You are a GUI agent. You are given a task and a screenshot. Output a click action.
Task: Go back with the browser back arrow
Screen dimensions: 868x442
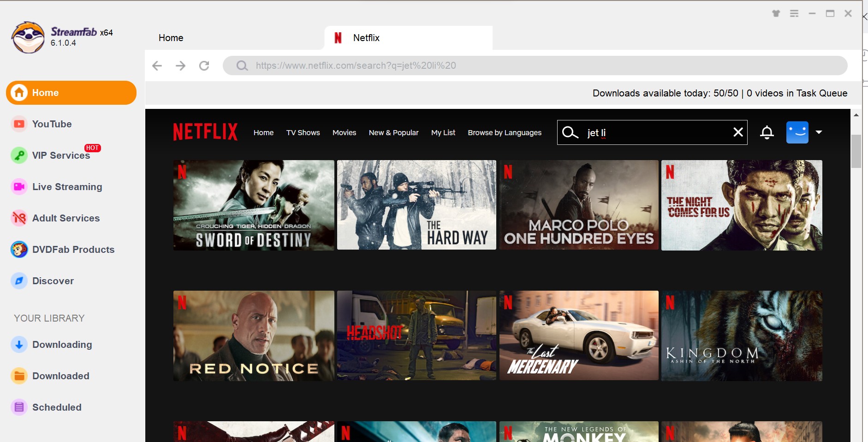point(157,66)
